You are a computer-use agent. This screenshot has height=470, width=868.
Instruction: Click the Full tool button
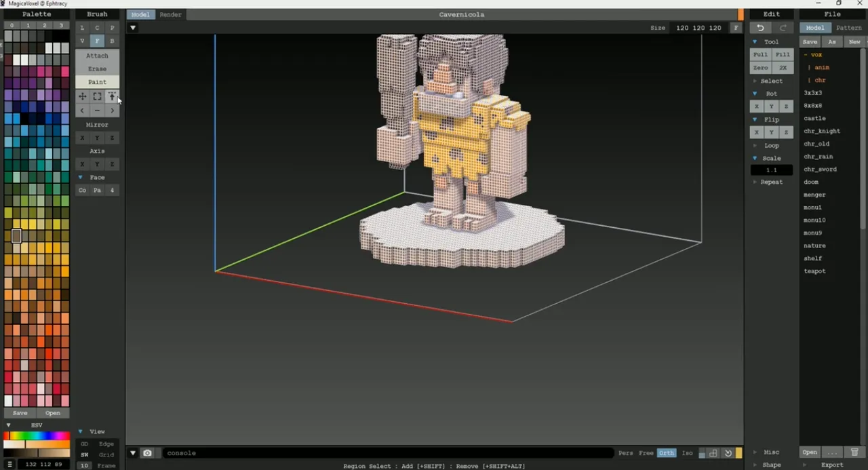click(x=760, y=55)
